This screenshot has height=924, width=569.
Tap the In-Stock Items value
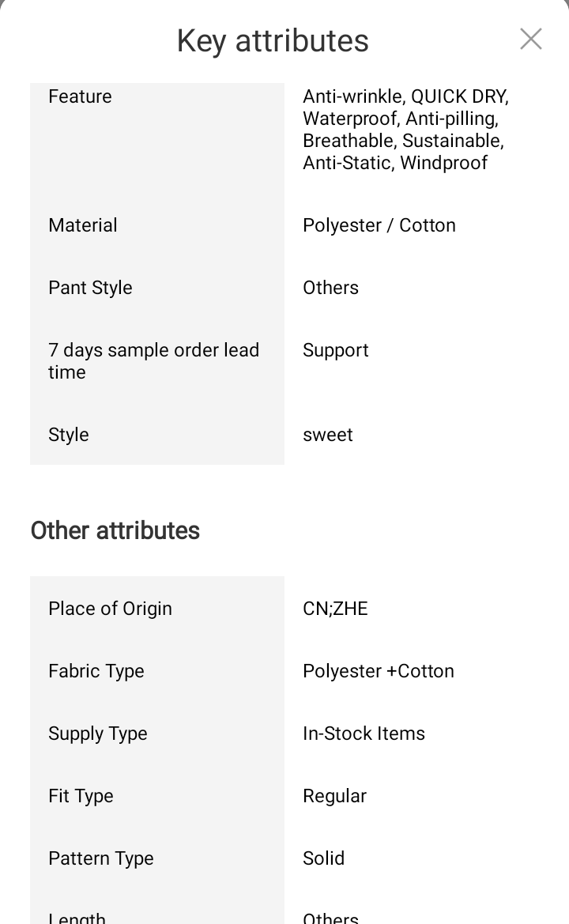[x=364, y=734]
